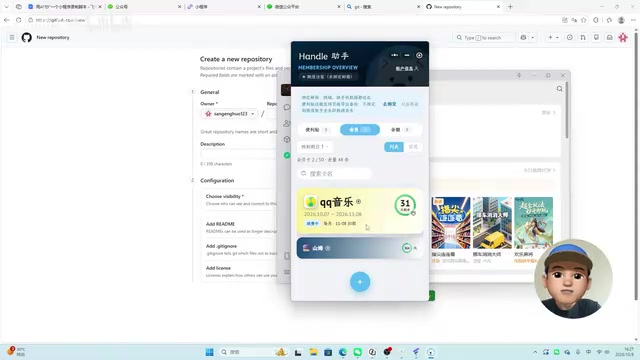The width and height of the screenshot is (640, 360).
Task: Expand the GitHub create-new plus dropdown
Action: (x=553, y=38)
